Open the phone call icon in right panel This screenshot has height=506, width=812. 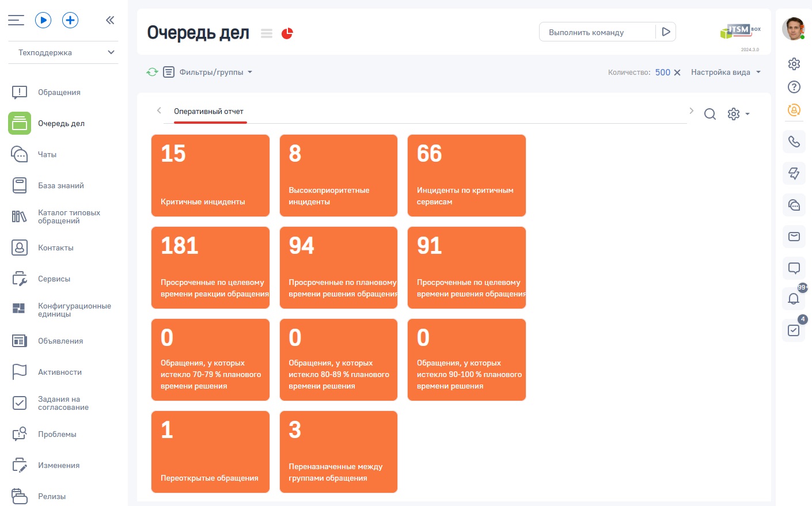(x=794, y=142)
